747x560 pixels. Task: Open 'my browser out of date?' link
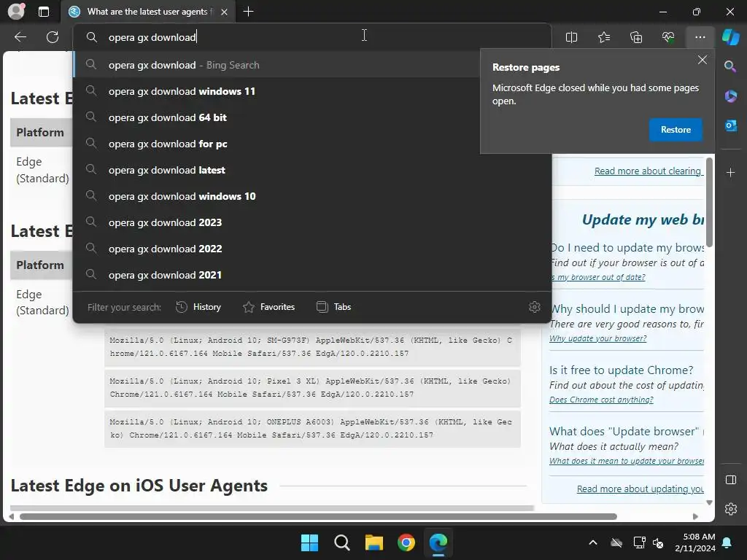tap(598, 276)
